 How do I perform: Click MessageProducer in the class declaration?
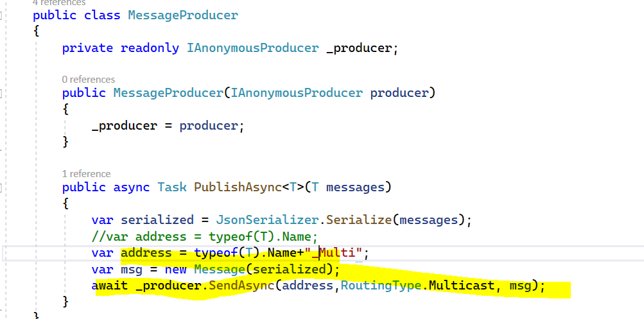tap(183, 15)
